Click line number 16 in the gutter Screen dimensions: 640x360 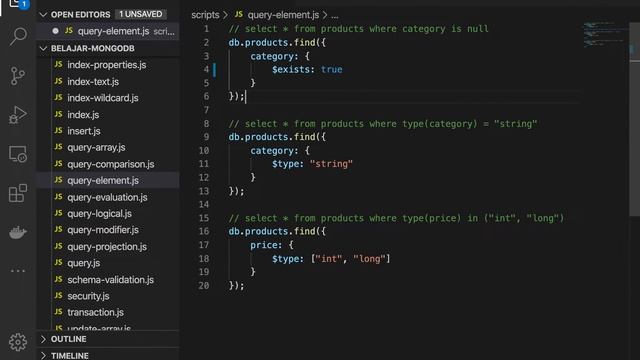(x=204, y=231)
